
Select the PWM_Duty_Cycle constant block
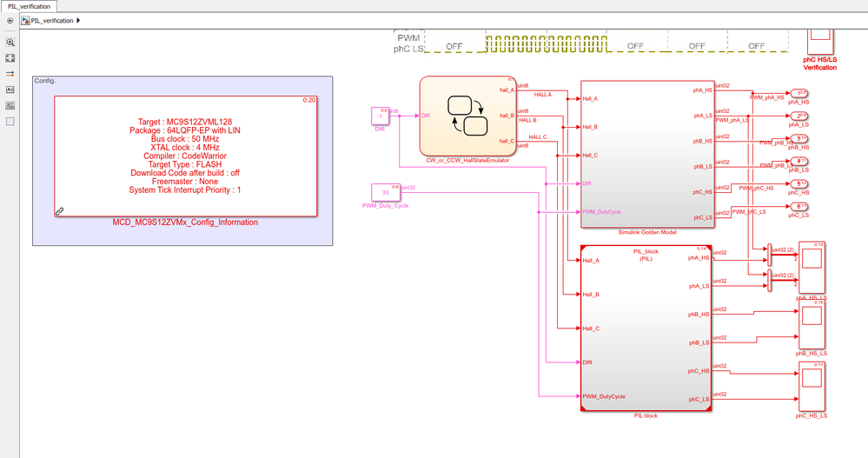point(385,192)
